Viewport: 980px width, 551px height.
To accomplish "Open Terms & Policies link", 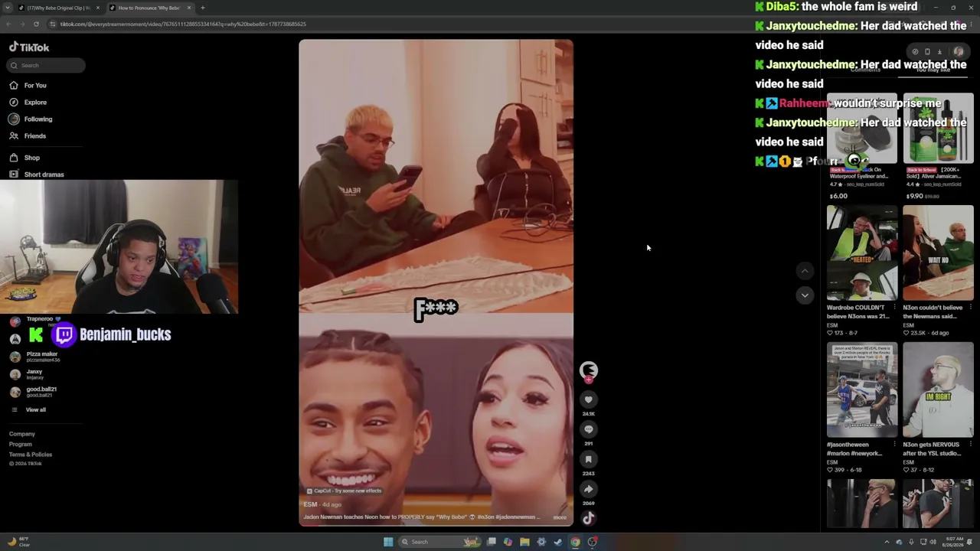I will click(31, 455).
